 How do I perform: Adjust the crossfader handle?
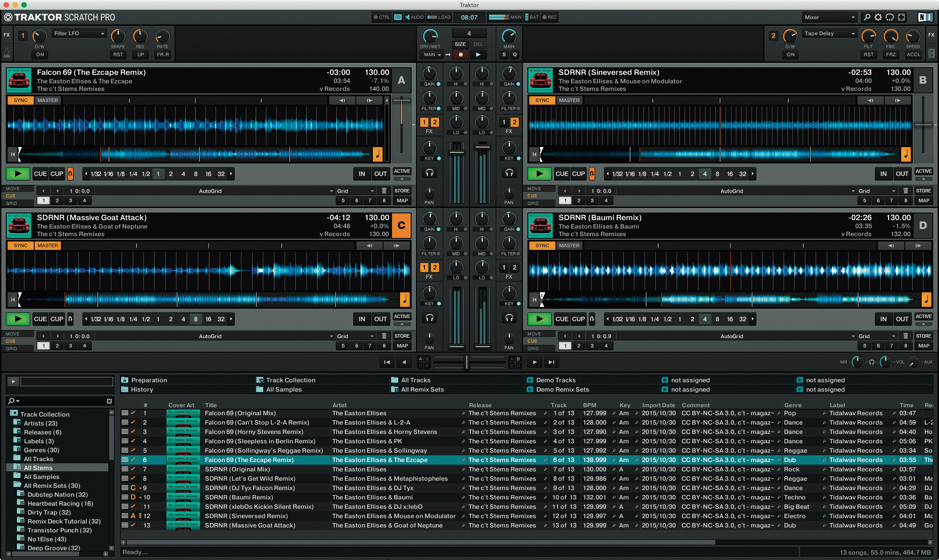pos(466,362)
